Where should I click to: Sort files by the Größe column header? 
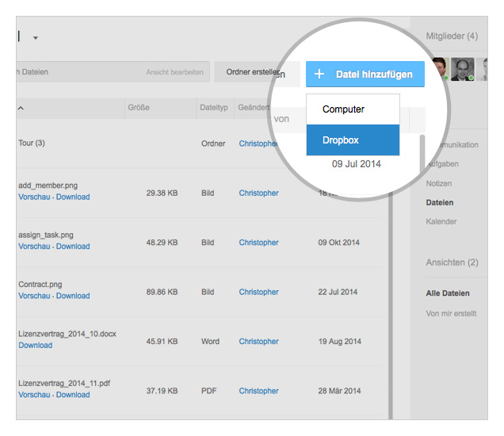pos(139,107)
